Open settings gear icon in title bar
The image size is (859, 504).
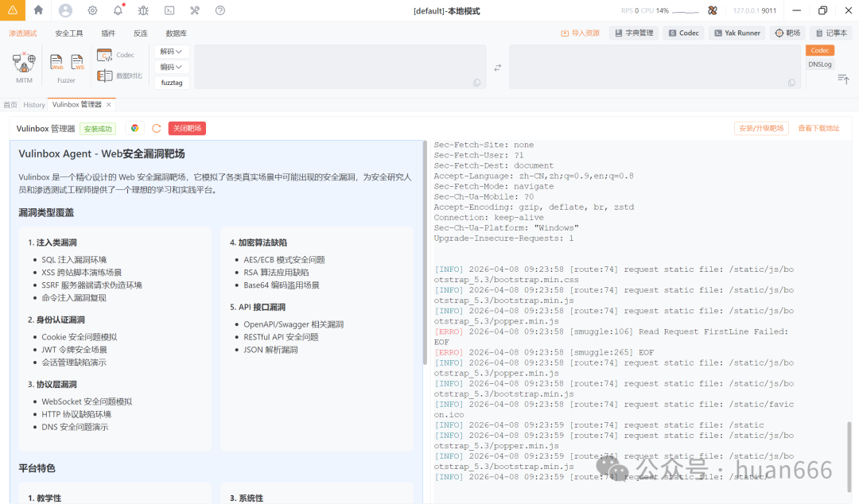92,10
